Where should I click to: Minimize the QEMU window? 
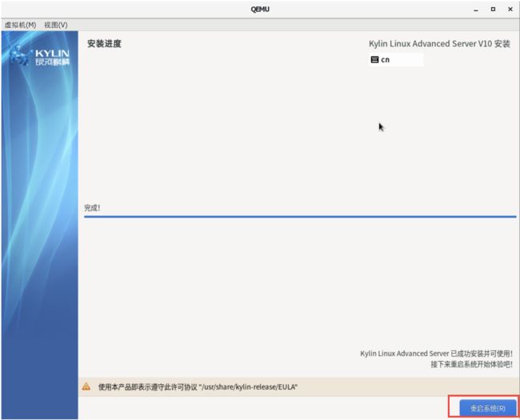476,10
